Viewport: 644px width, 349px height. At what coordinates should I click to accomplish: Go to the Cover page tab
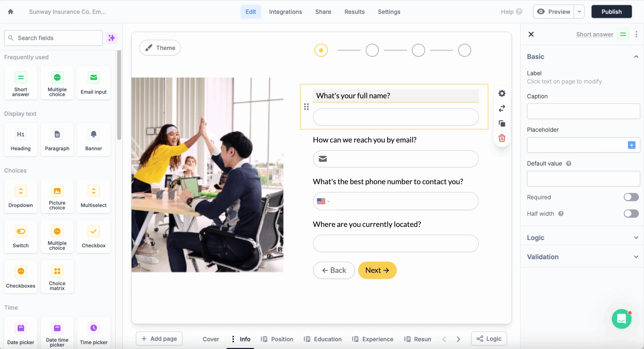pyautogui.click(x=211, y=339)
